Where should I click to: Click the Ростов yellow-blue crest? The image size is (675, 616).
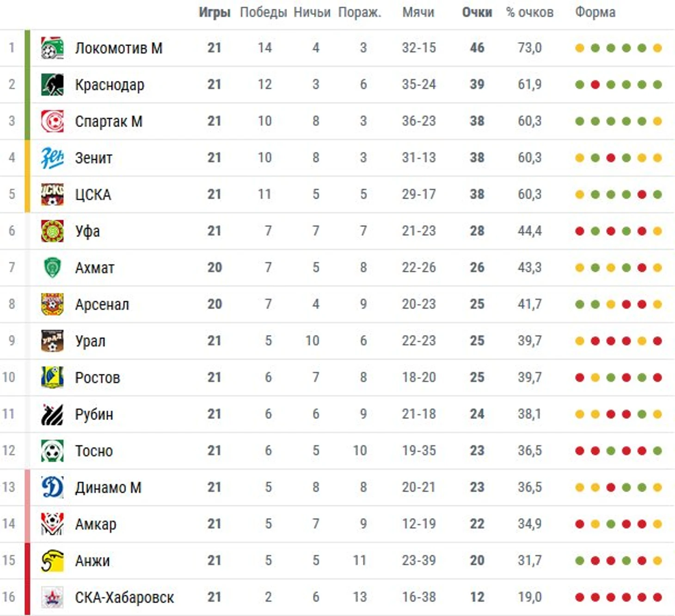point(52,377)
